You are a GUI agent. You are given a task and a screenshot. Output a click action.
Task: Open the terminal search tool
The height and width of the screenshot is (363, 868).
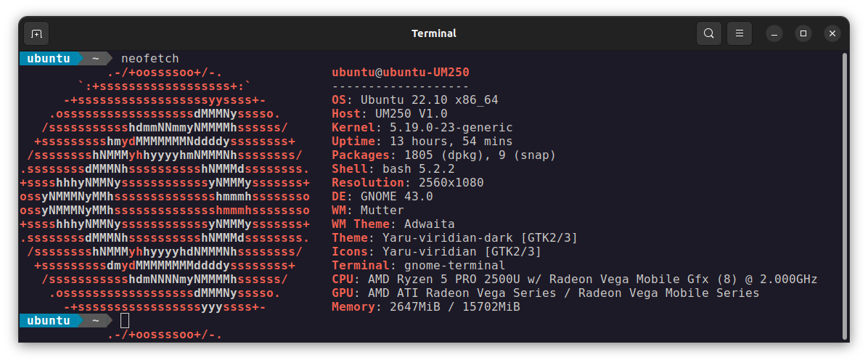708,33
